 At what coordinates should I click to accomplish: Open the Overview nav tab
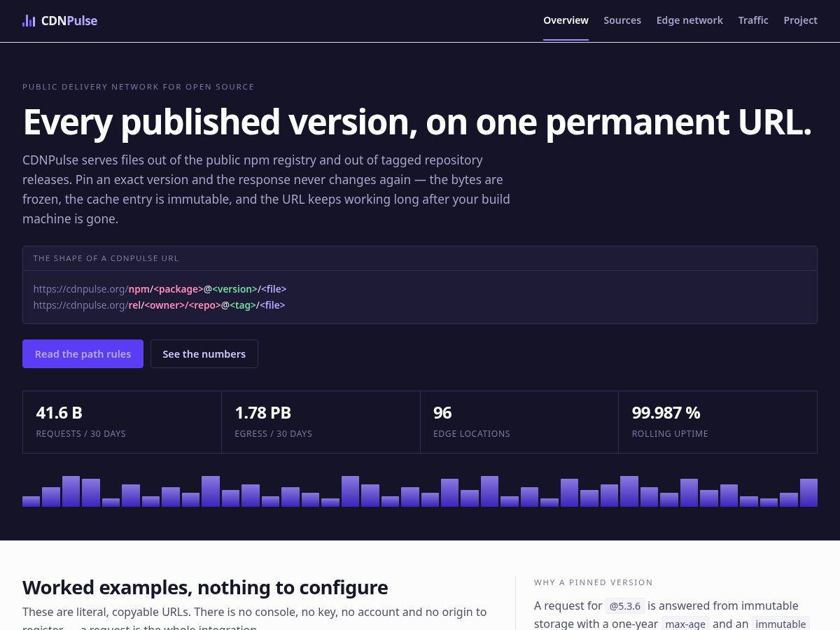(x=566, y=20)
